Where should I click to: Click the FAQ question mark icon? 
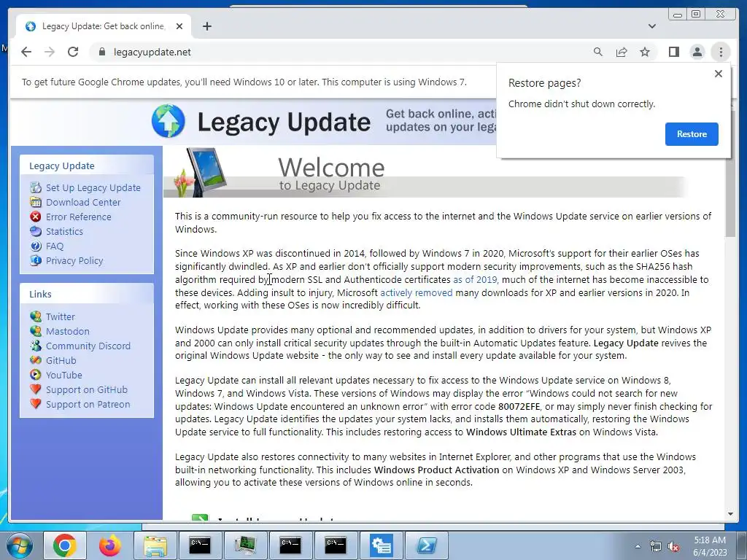(36, 246)
